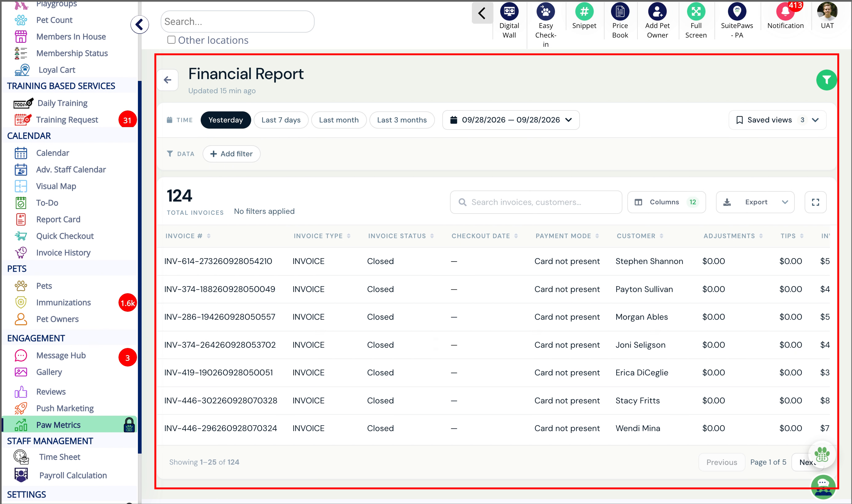Select invoice INV-614-273260928054210
This screenshot has height=504, width=852.
[218, 261]
